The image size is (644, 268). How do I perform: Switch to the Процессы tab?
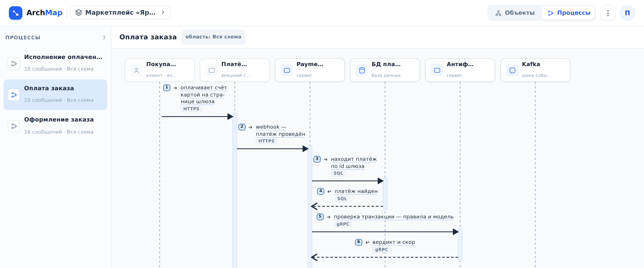tap(568, 13)
